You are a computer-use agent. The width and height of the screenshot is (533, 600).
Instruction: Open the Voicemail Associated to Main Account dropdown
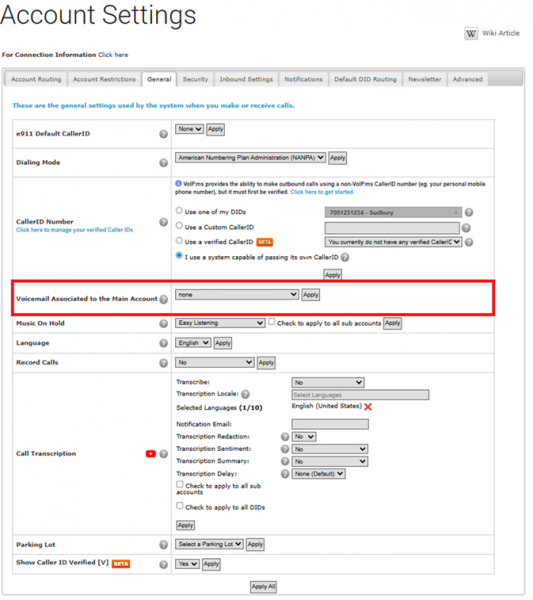tap(237, 295)
